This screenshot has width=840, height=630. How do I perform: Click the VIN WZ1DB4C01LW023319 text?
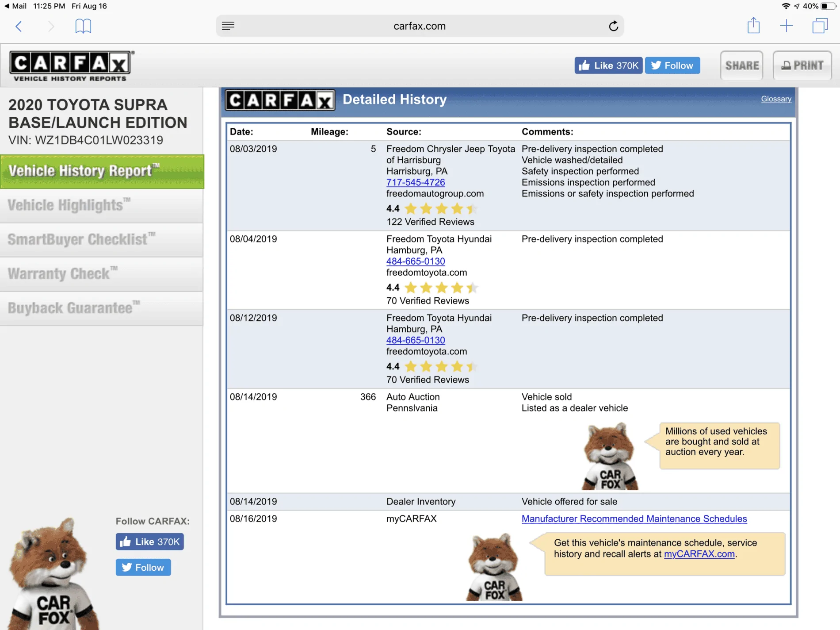[86, 140]
